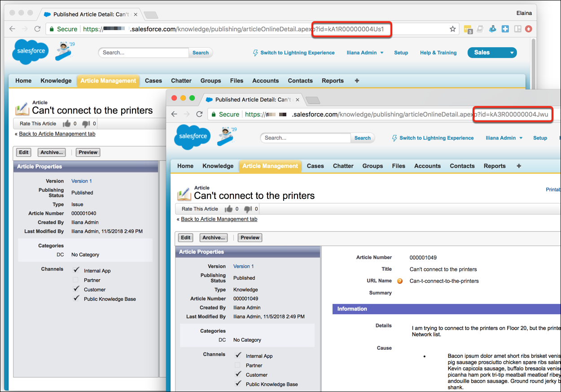Click the yellow extension icon with badge 3

coord(468,29)
